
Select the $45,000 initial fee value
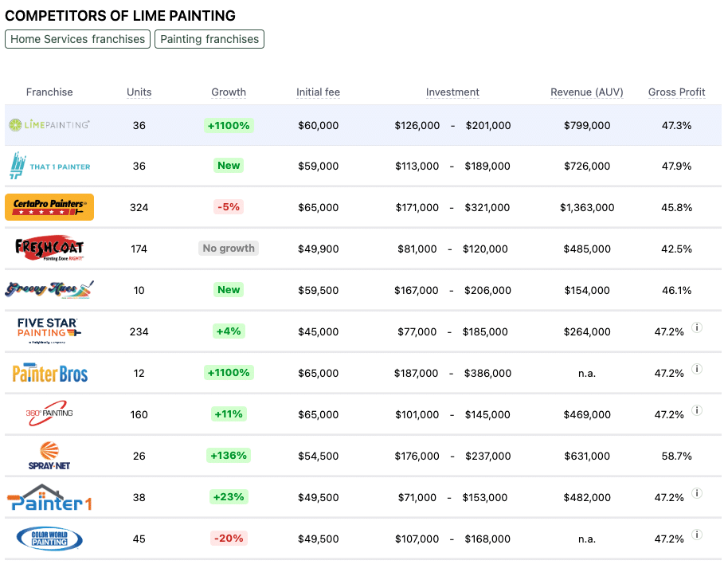click(x=318, y=331)
